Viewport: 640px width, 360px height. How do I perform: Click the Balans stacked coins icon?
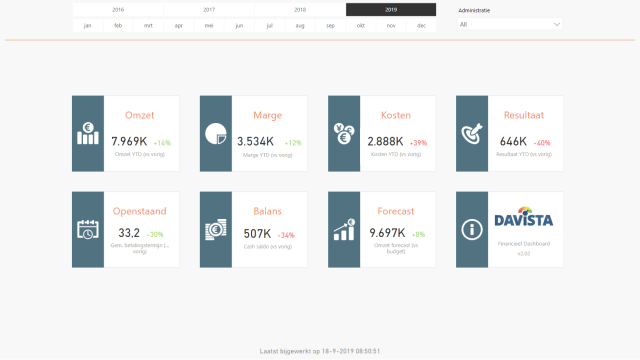click(x=216, y=229)
